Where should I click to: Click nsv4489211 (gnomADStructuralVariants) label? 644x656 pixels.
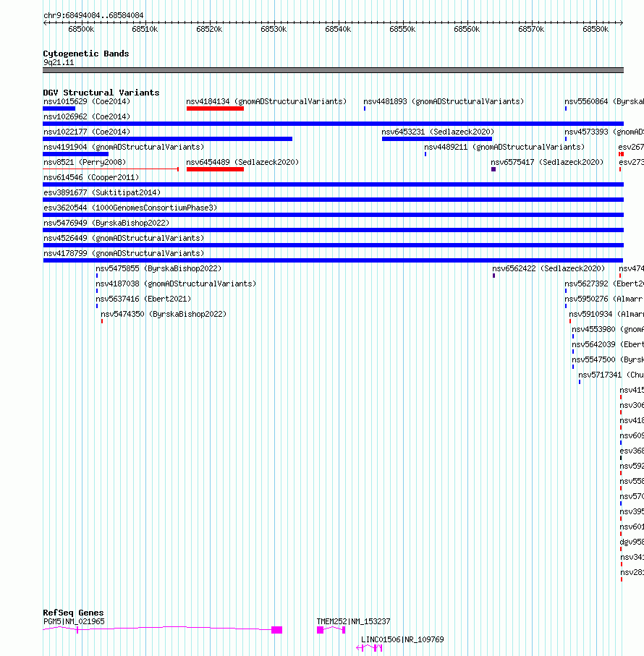click(504, 147)
